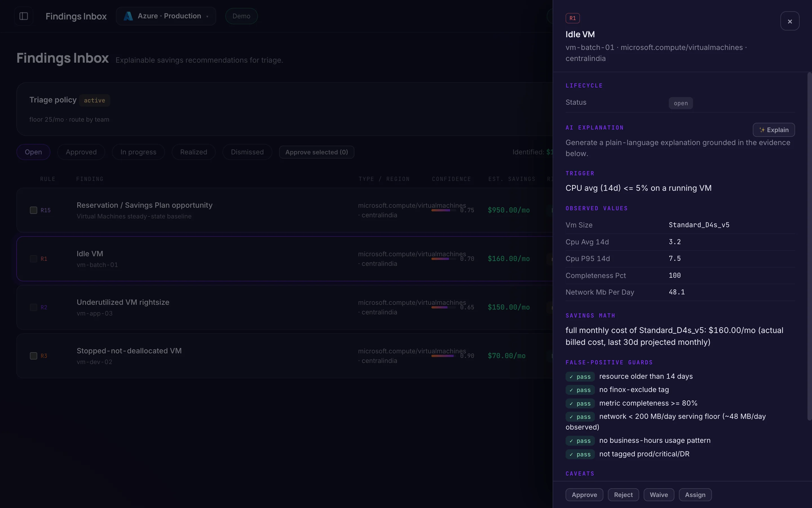
Task: Click the Triage policy active badge
Action: click(94, 100)
